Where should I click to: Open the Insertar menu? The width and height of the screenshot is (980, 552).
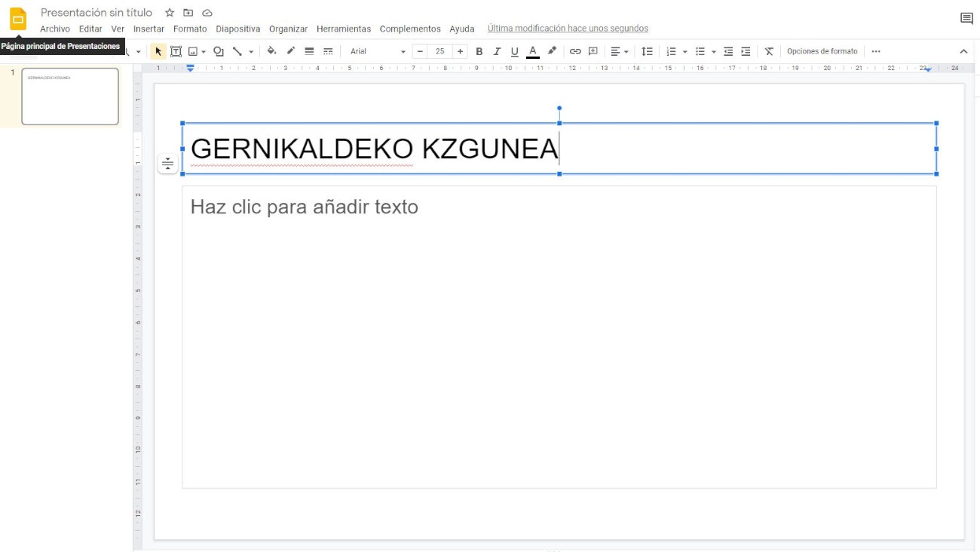pos(149,29)
